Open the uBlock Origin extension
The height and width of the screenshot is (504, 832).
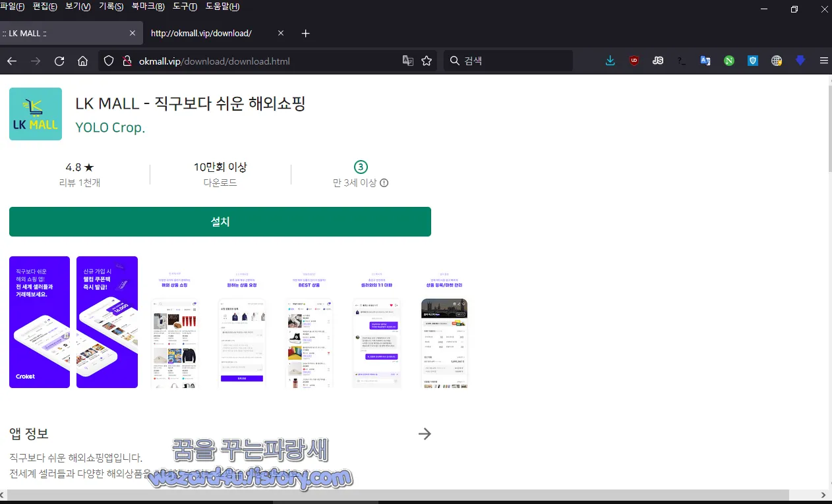634,61
